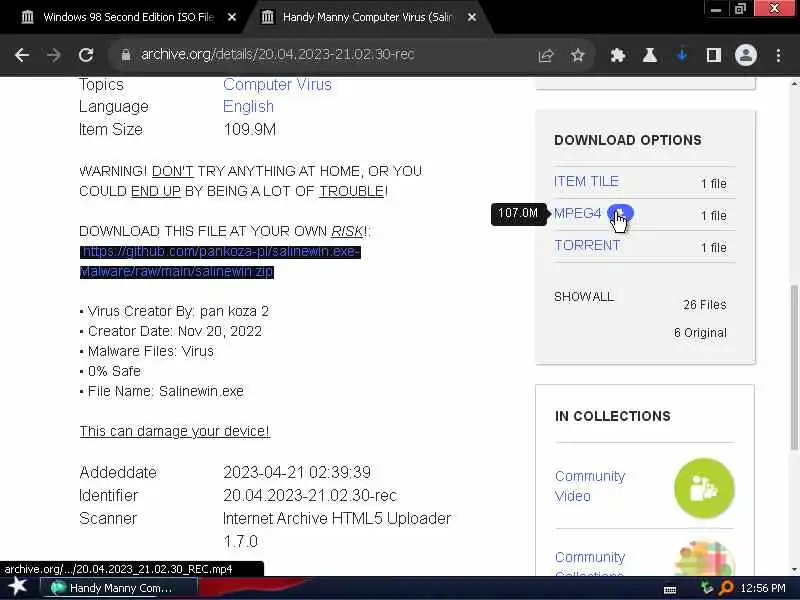
Task: Reload the archive.org page
Action: tap(86, 55)
